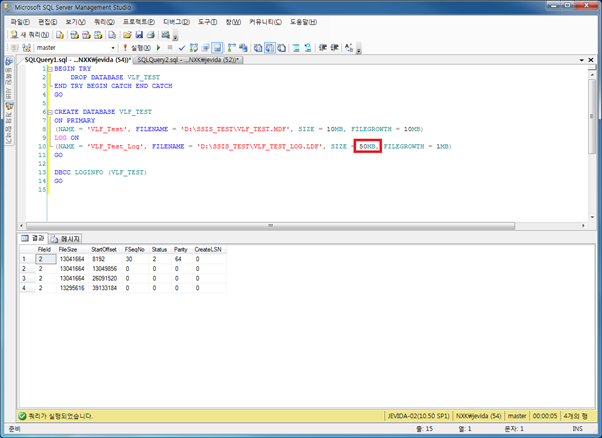
Task: Click the Print icon
Action: tap(151, 35)
